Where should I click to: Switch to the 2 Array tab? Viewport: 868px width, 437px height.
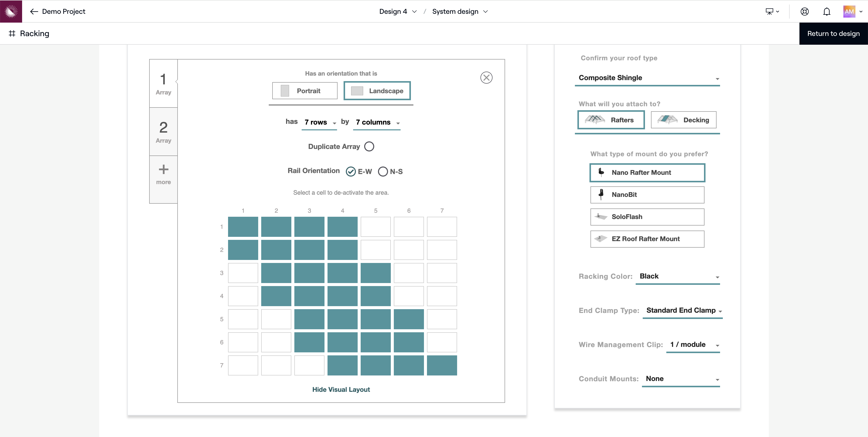164,132
